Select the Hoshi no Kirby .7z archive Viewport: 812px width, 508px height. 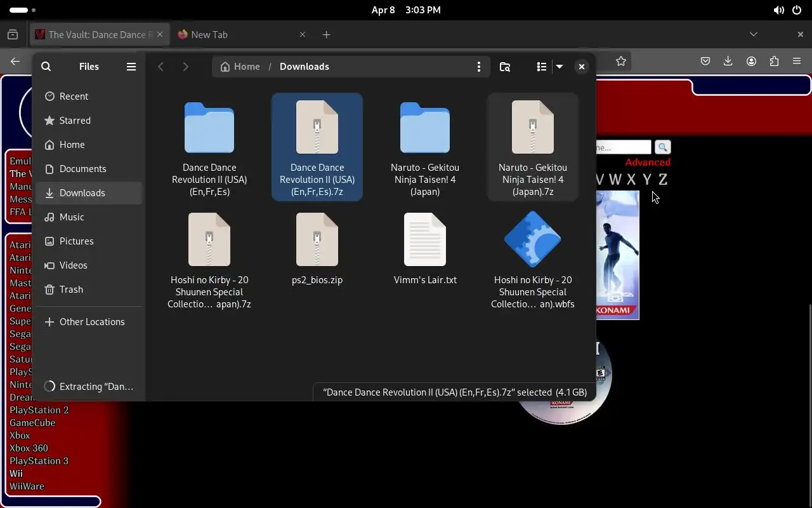(x=209, y=260)
